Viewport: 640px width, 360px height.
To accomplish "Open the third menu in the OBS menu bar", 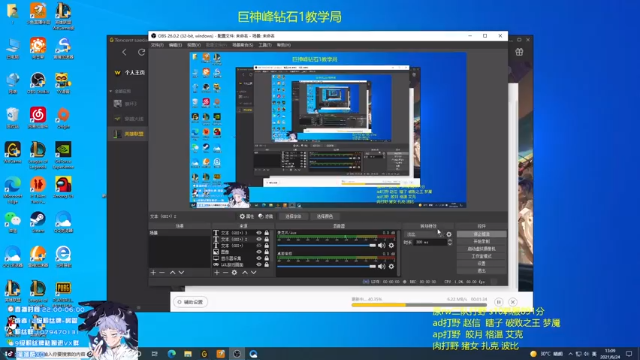I will tap(194, 45).
